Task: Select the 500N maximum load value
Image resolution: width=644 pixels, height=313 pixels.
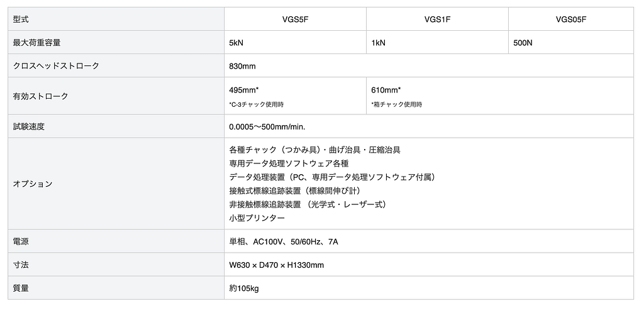Action: pyautogui.click(x=523, y=43)
